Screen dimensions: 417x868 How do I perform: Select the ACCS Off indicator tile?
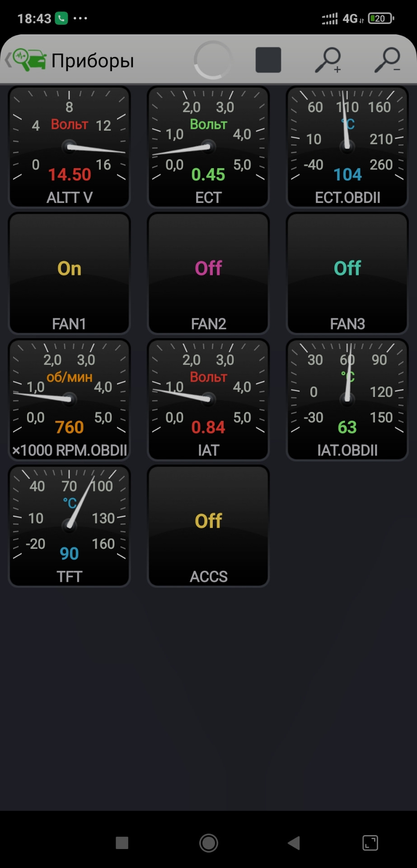coord(208,526)
